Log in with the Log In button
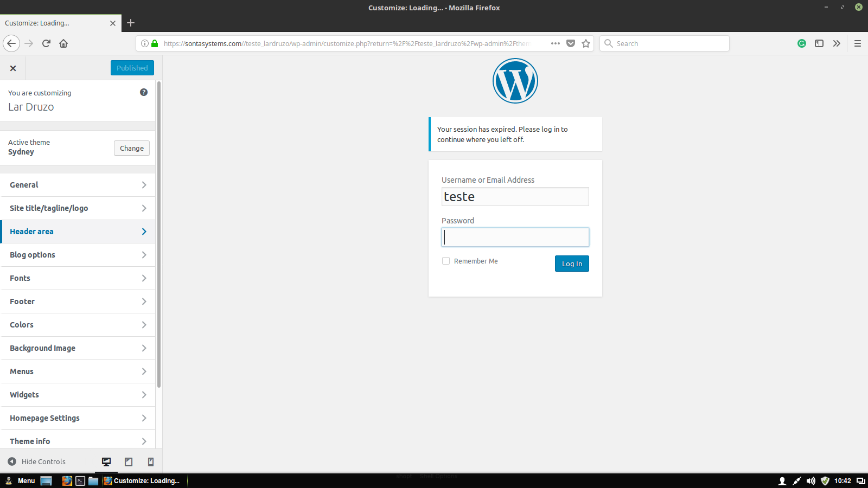Screen dimensions: 868x488 point(572,264)
